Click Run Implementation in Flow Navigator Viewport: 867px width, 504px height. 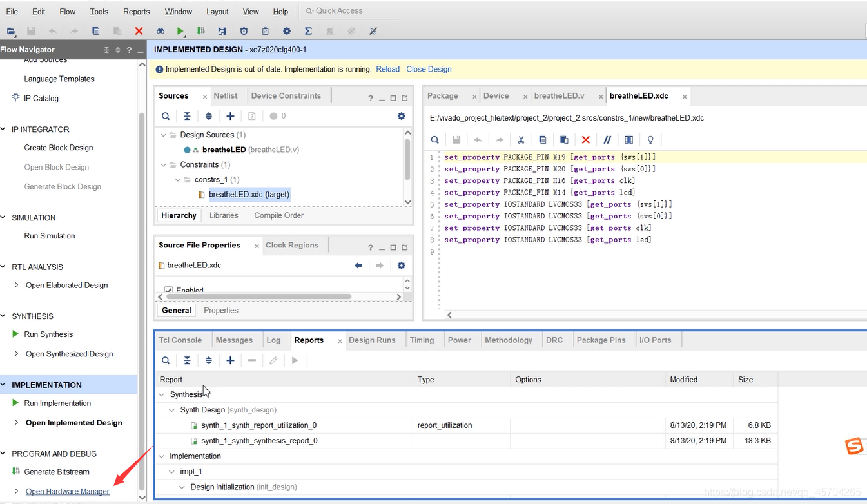pos(57,403)
